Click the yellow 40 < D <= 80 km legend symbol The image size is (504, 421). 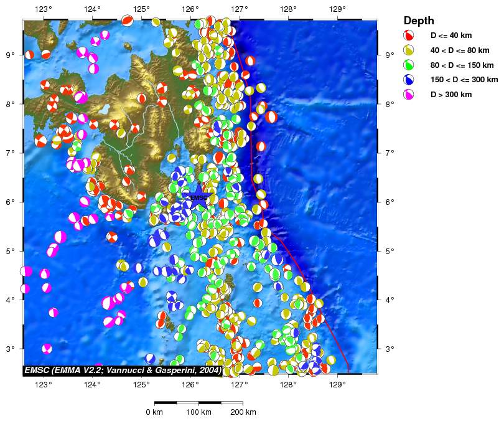[409, 50]
